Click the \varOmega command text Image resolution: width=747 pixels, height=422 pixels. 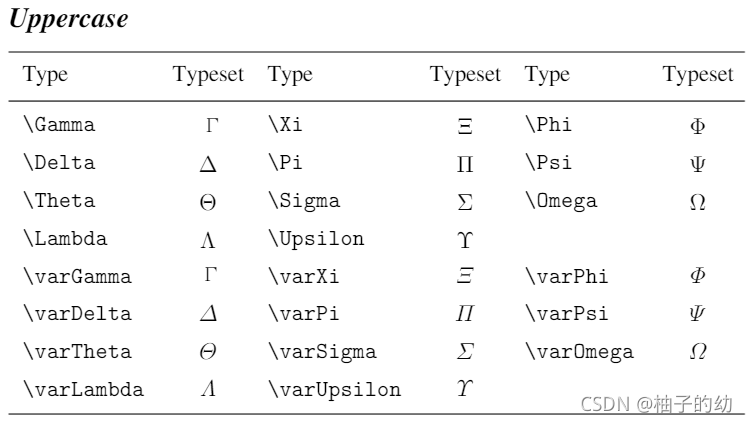pos(579,352)
